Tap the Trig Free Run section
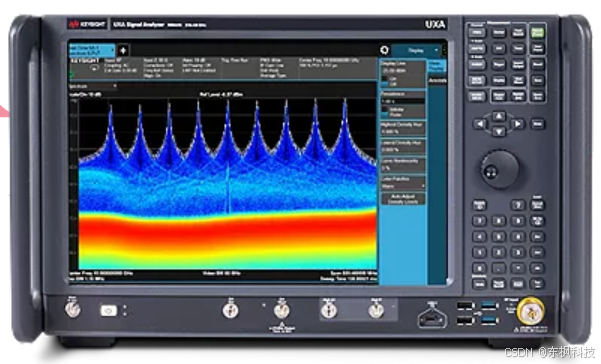Screen dimensions: 601x364 point(235,61)
